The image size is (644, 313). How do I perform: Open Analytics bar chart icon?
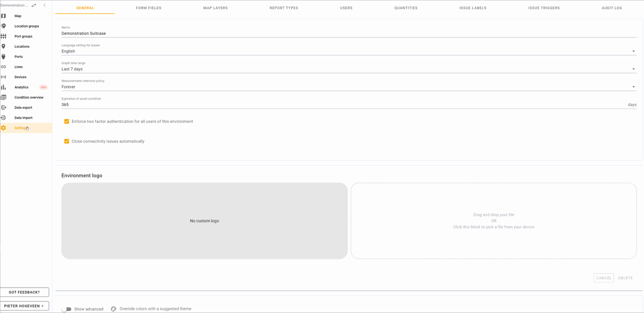pos(3,87)
